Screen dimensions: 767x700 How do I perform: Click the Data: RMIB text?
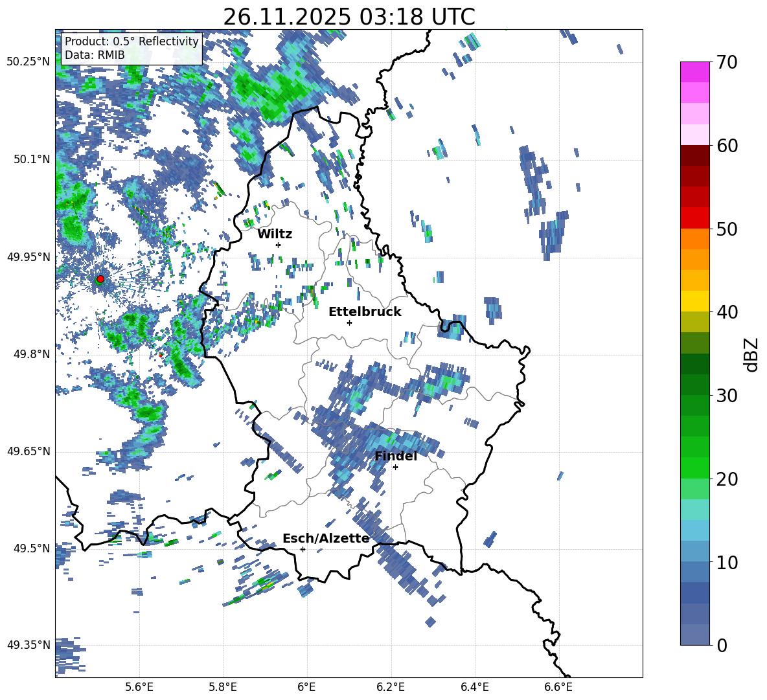click(95, 55)
